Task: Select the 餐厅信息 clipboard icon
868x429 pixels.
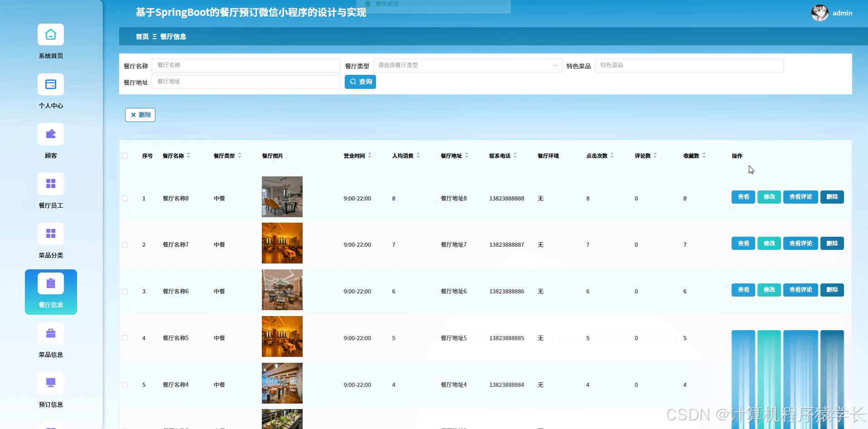Action: pyautogui.click(x=51, y=283)
